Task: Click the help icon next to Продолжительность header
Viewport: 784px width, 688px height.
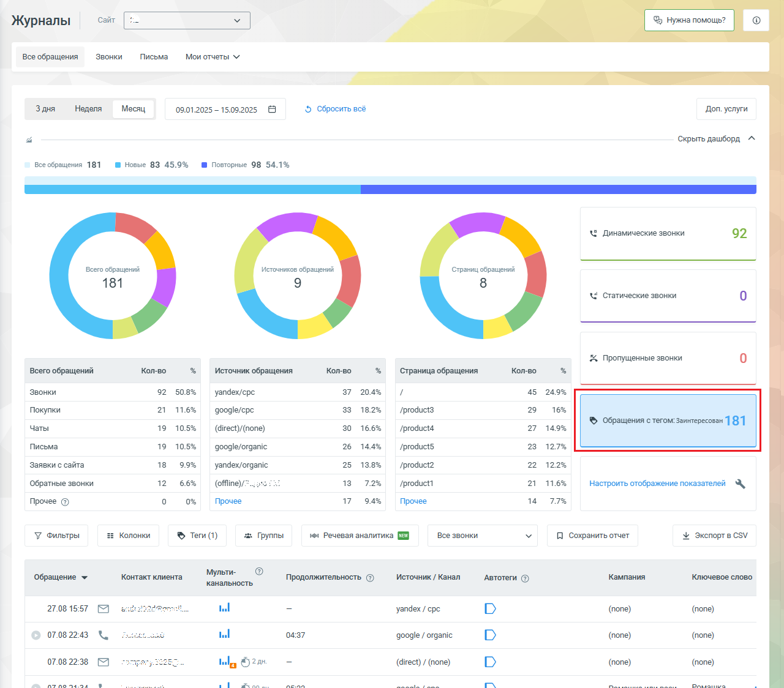Action: (x=370, y=578)
